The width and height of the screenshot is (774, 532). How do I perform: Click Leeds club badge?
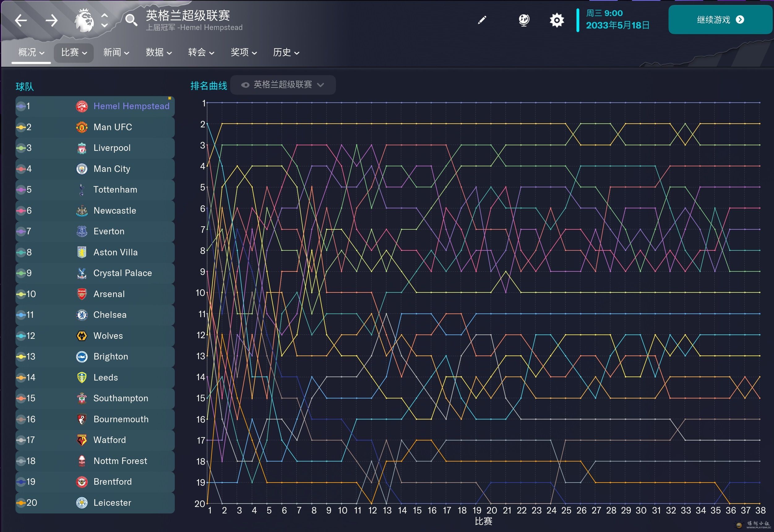pos(82,377)
